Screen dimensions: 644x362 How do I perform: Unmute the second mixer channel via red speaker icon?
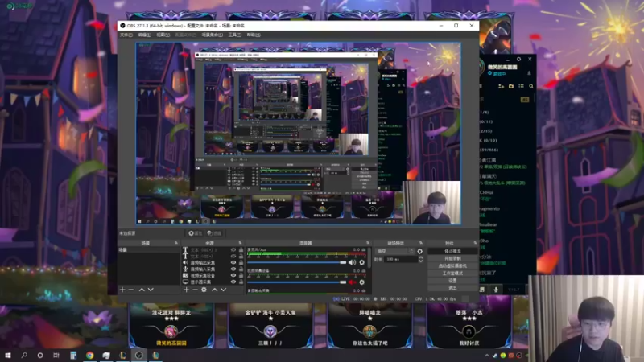pos(352,282)
